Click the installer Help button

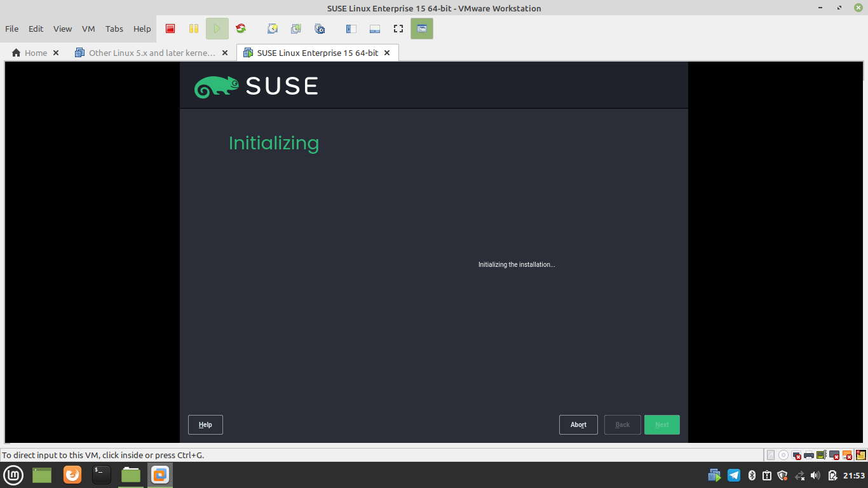205,424
